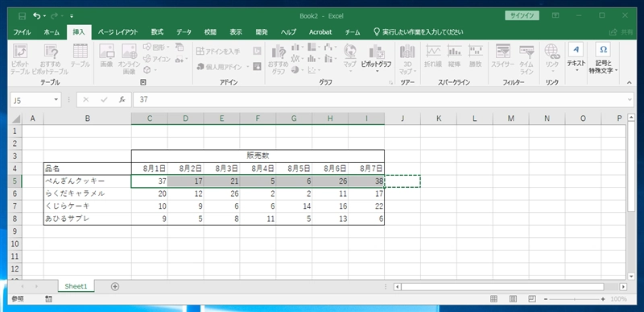The width and height of the screenshot is (644, 312).
Task: Click the cell らくだキャラメル
Action: [88, 193]
